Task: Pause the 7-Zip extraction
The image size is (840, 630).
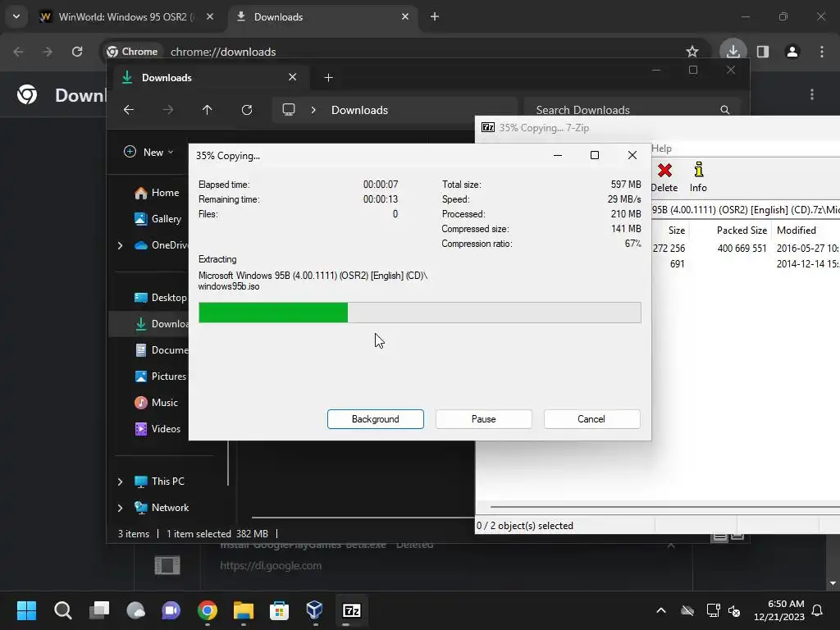Action: point(483,419)
